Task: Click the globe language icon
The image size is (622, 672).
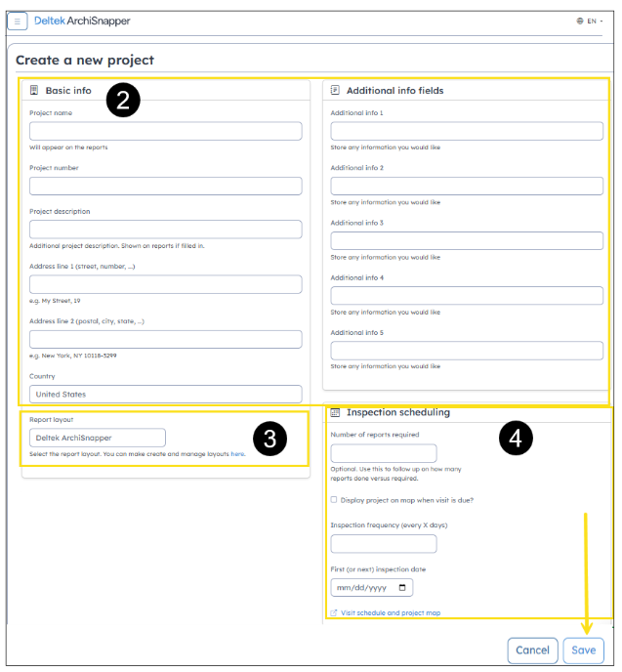Action: [580, 21]
